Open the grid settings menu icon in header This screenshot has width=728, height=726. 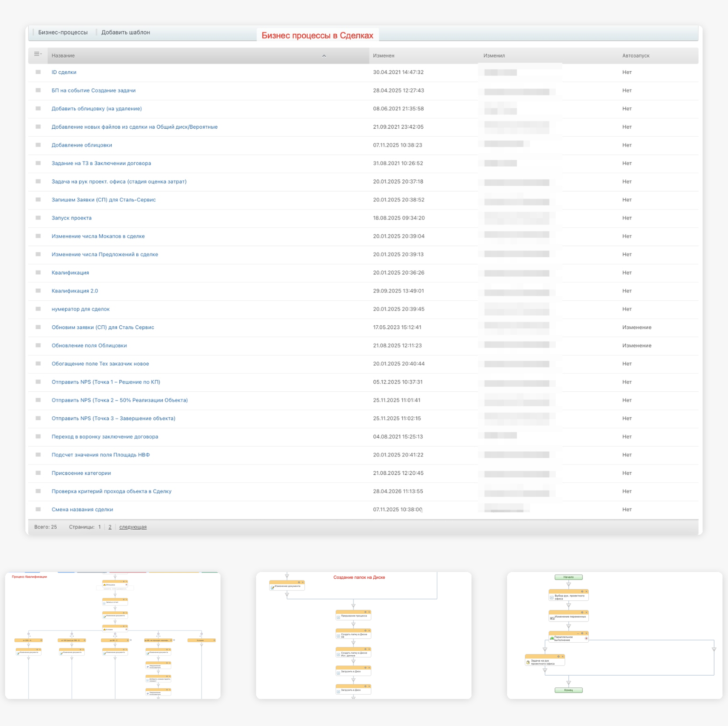pos(38,54)
